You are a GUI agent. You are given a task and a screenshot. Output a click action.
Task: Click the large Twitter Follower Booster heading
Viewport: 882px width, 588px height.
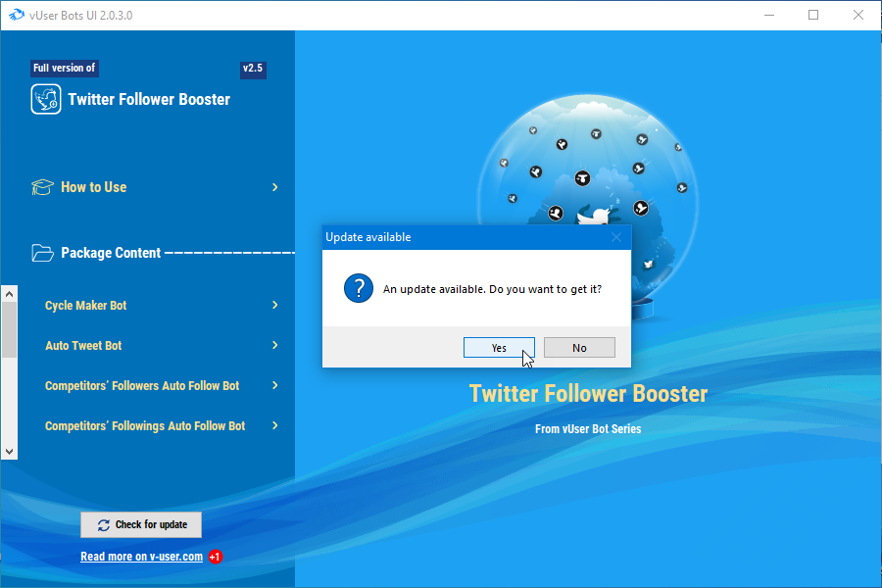tap(588, 393)
